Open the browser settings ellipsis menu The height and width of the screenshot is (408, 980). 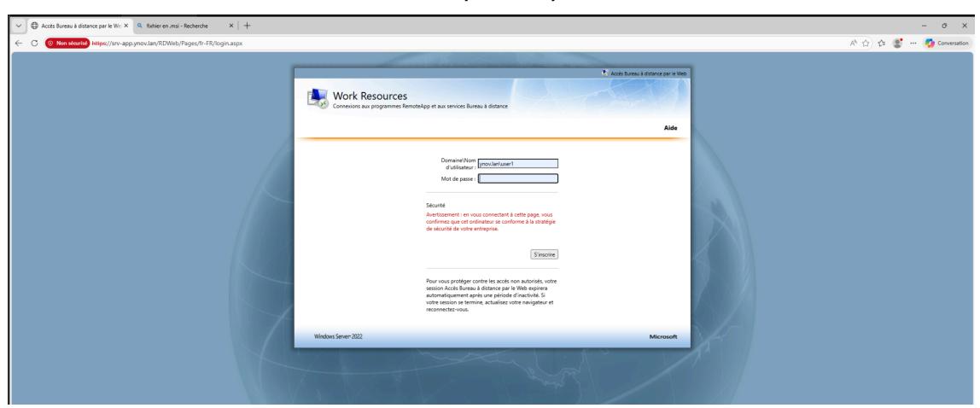(913, 44)
